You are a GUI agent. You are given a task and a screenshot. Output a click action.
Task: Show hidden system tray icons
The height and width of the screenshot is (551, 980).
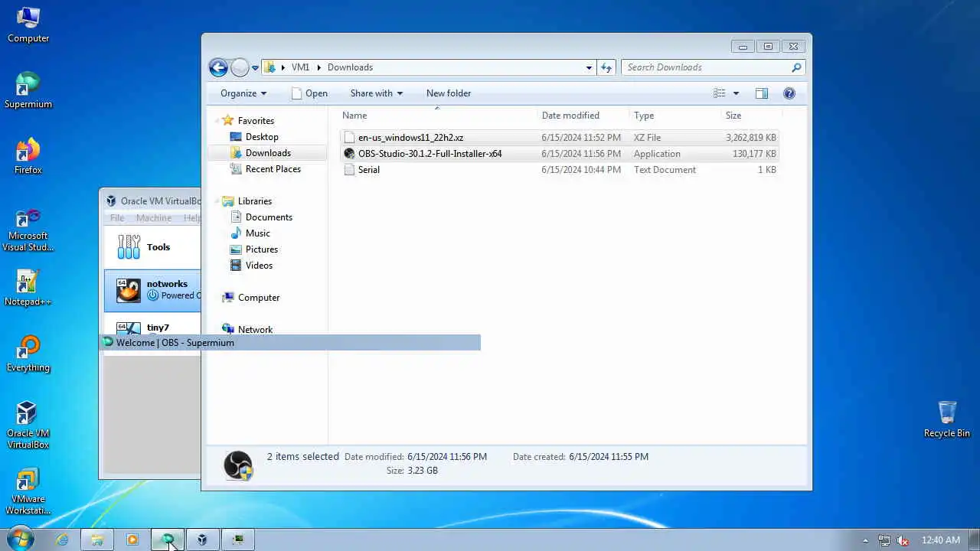click(865, 540)
